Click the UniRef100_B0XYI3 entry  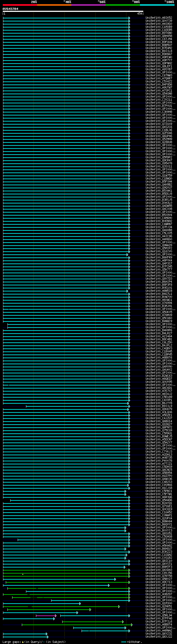click(159, 531)
